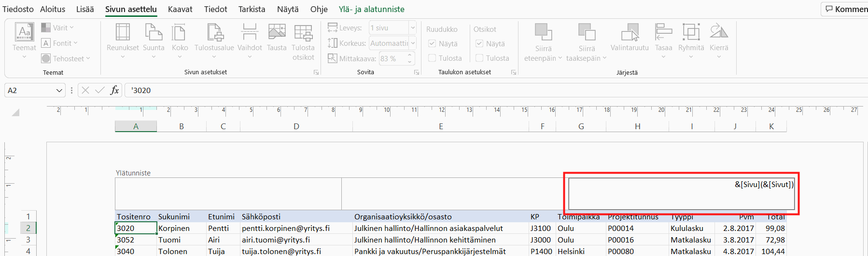Image resolution: width=868 pixels, height=256 pixels.
Task: Open Valintaruutu selection pane
Action: [630, 38]
